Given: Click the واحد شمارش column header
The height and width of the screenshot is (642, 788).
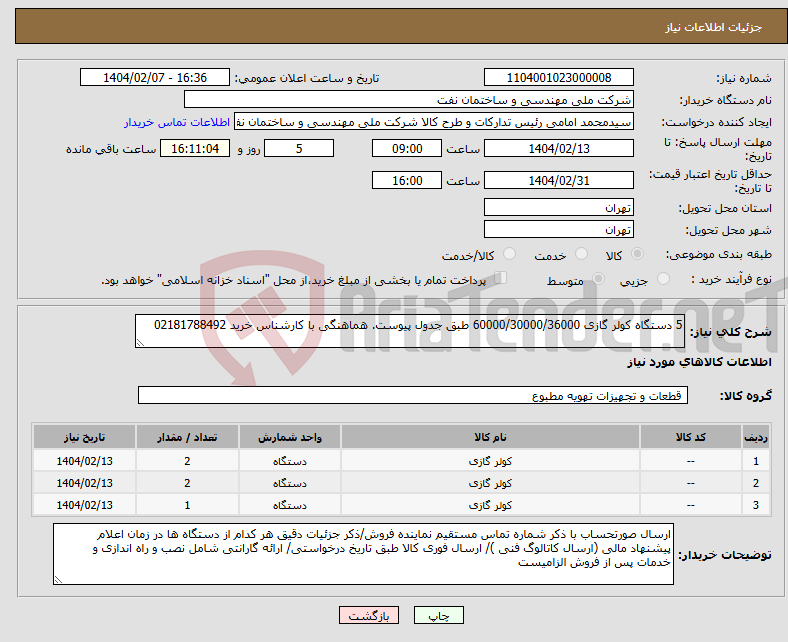Looking at the screenshot, I should click(290, 437).
